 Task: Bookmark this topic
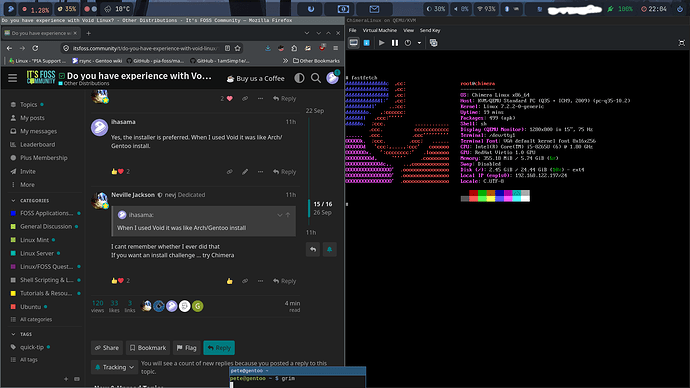click(148, 348)
